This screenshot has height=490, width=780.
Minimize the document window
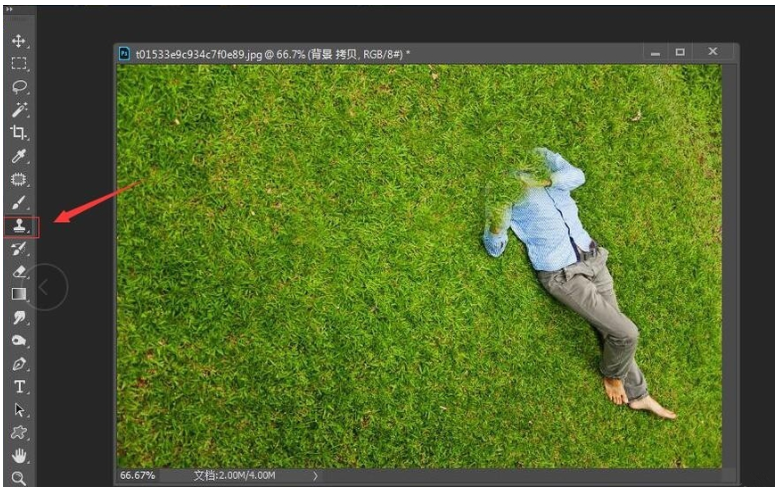click(655, 52)
